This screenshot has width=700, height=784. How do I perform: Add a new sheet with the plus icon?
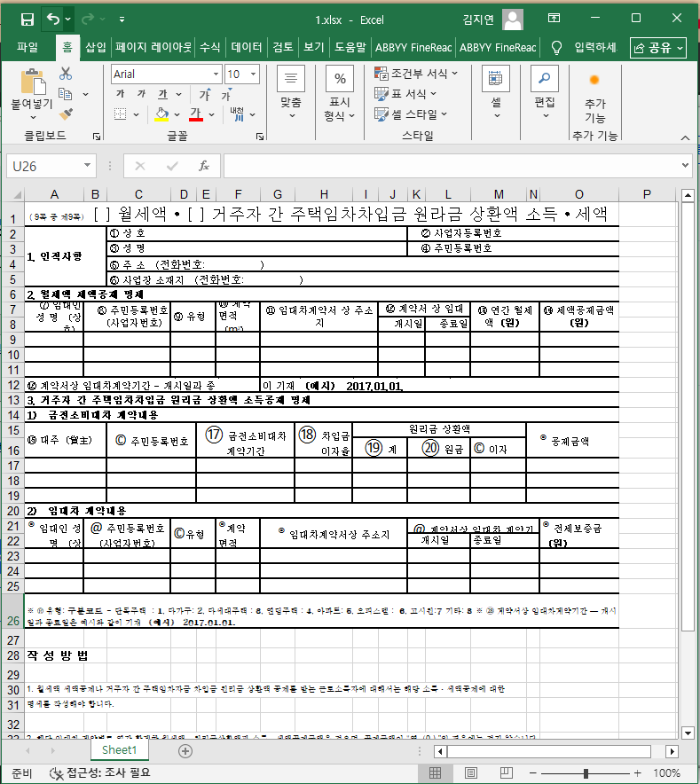(185, 751)
